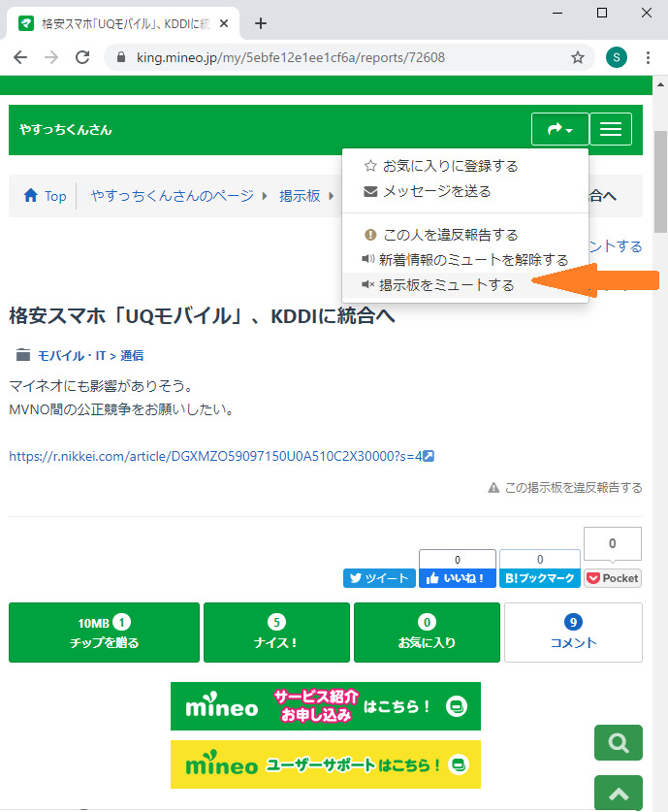This screenshot has height=812, width=668.
Task: Open Chrome three-dot menu
Action: tap(648, 57)
